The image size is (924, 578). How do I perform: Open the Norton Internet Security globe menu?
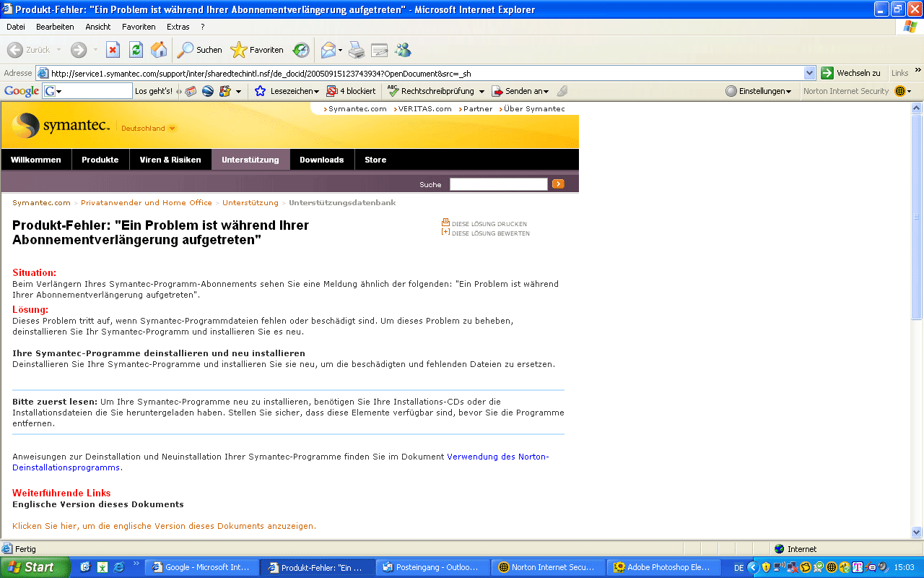click(x=903, y=91)
